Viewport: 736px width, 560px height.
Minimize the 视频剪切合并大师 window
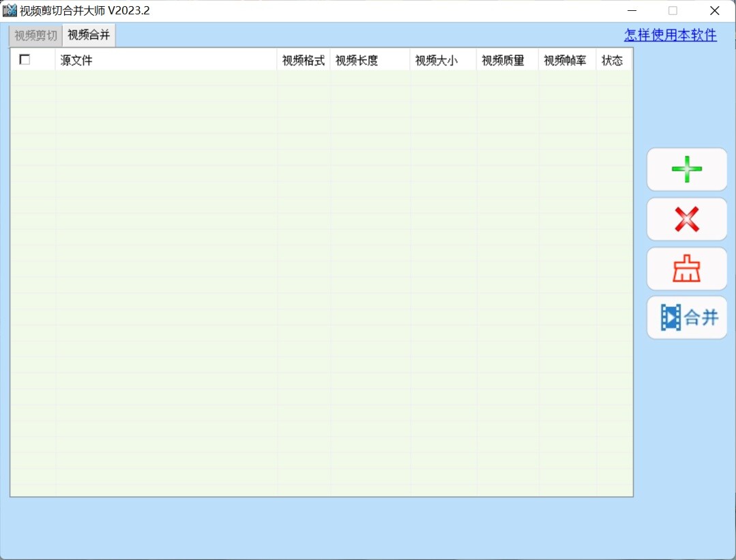[632, 10]
